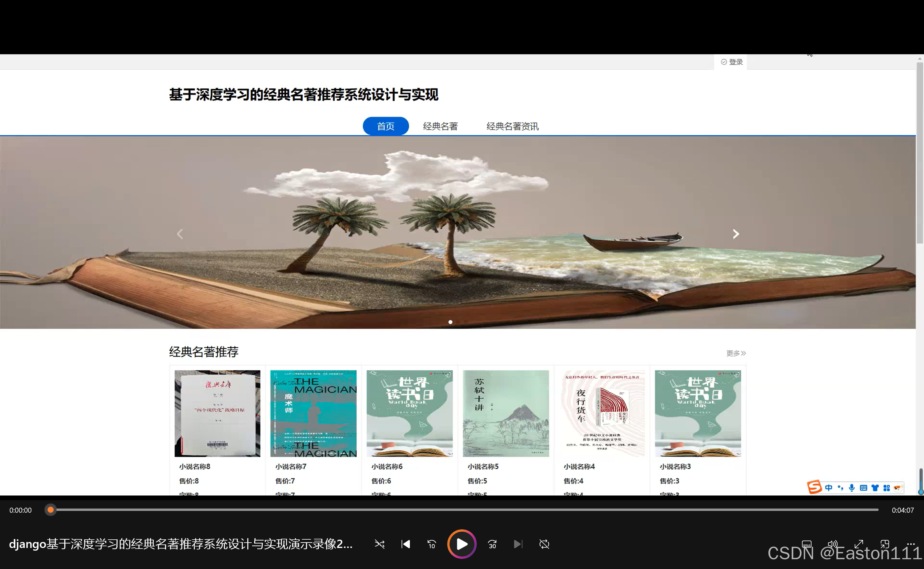This screenshot has height=569, width=924.
Task: Click the video title in player bar
Action: pos(181,544)
